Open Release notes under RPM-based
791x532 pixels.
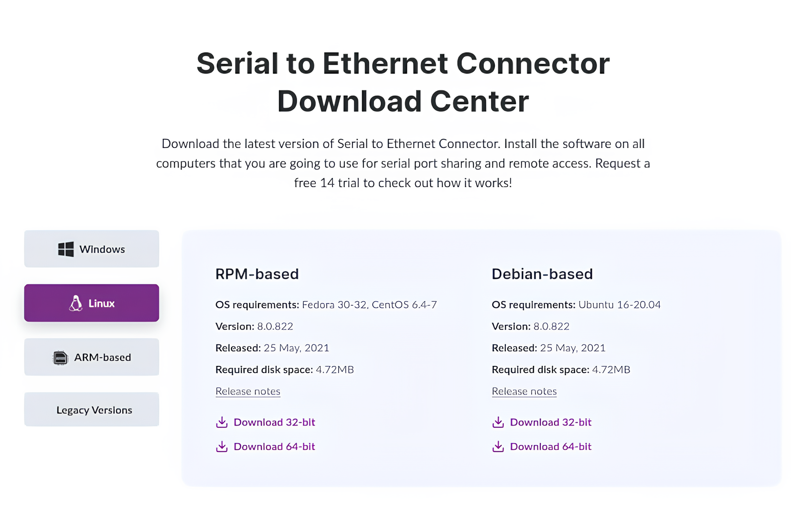pyautogui.click(x=247, y=391)
